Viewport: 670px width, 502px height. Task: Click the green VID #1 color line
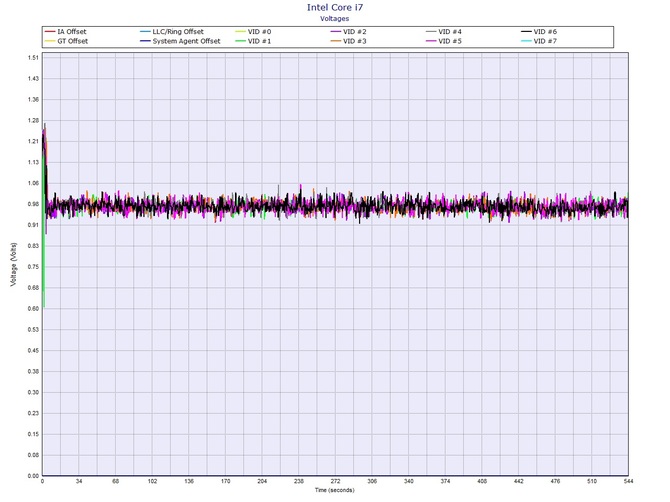(241, 41)
